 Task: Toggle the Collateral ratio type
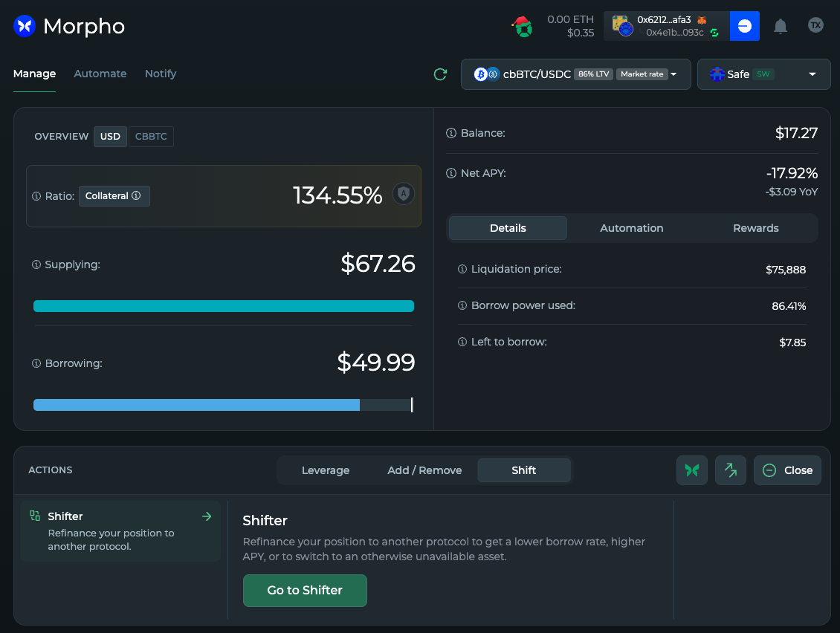point(114,196)
